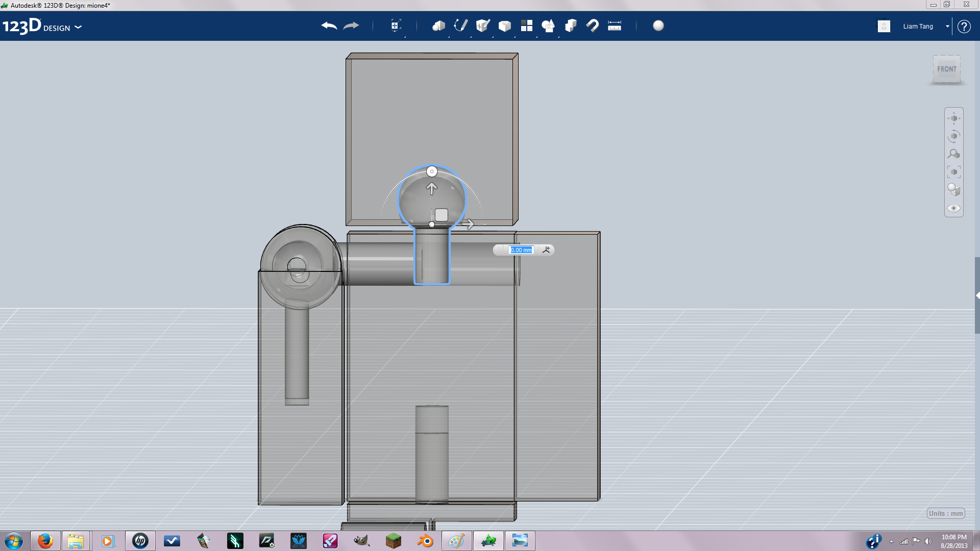Select the Pan navigation tool
The height and width of the screenshot is (551, 980).
(954, 118)
